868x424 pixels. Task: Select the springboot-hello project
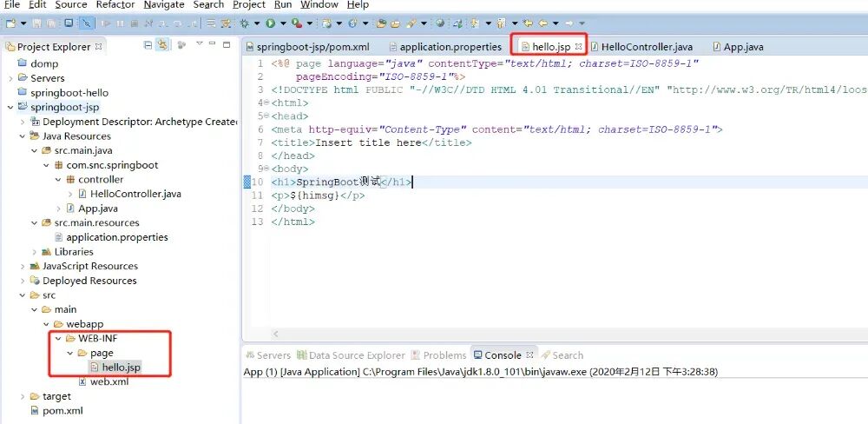click(x=63, y=93)
